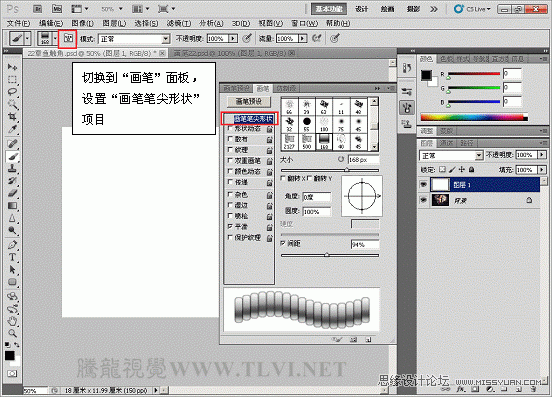Select the Rectangle shape tool
Image resolution: width=552 pixels, height=397 pixels.
tap(12, 282)
